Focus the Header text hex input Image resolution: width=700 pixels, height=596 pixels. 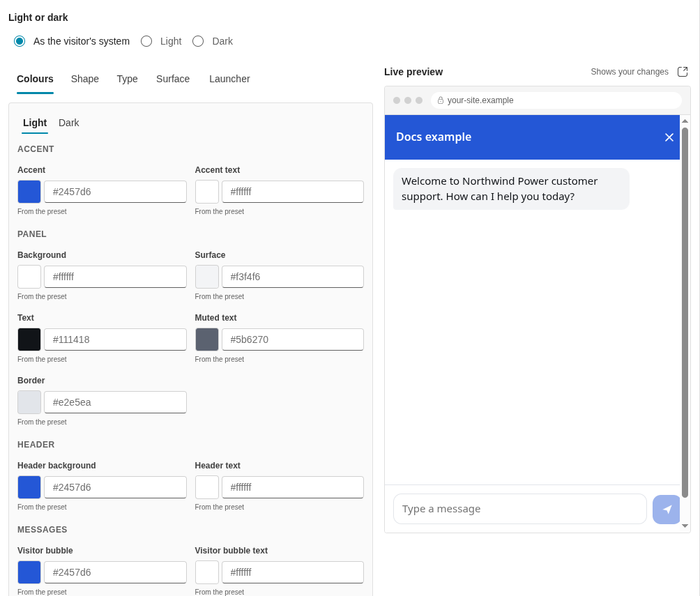293,487
